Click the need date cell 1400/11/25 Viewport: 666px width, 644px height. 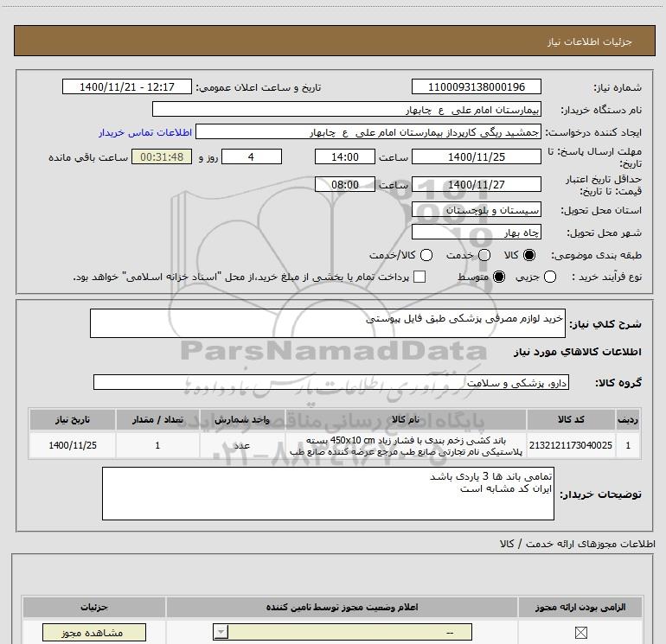pos(73,445)
